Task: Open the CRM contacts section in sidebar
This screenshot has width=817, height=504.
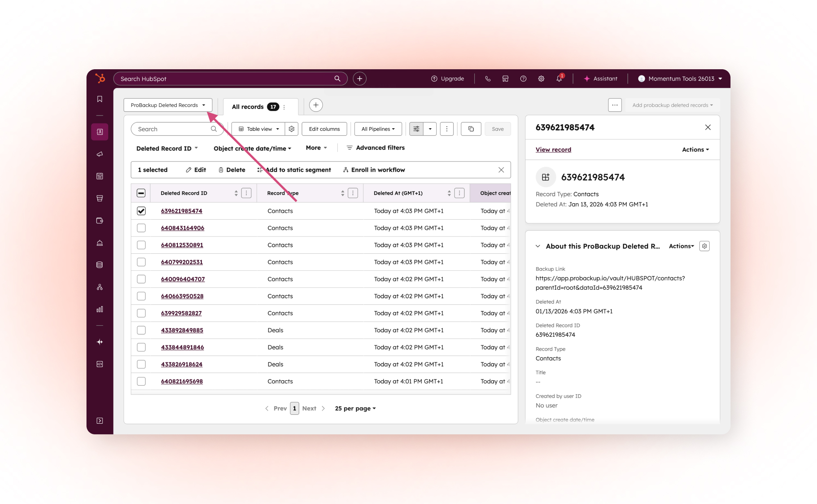Action: point(100,132)
